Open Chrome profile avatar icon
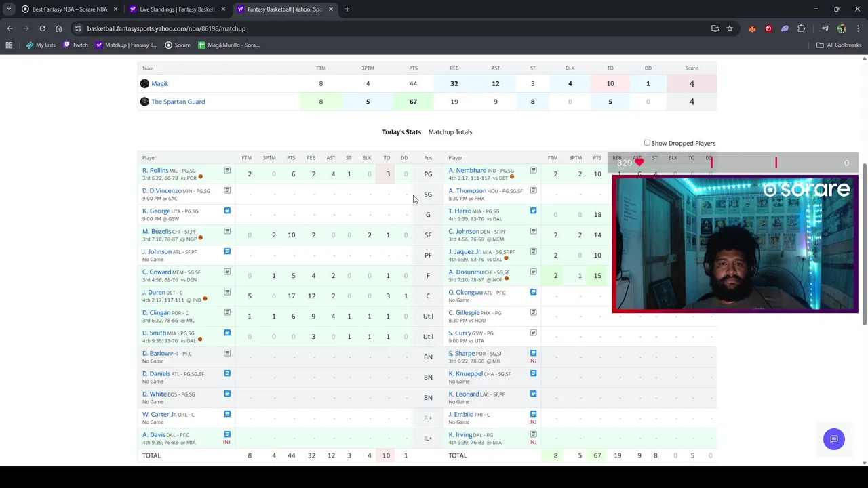Image resolution: width=868 pixels, height=488 pixels. click(x=842, y=28)
